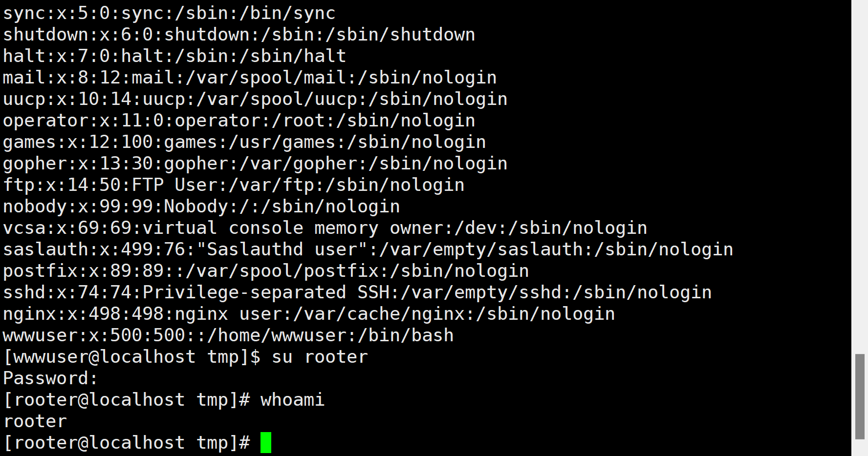Click the 'FTP User' passwd entry

pyautogui.click(x=234, y=185)
